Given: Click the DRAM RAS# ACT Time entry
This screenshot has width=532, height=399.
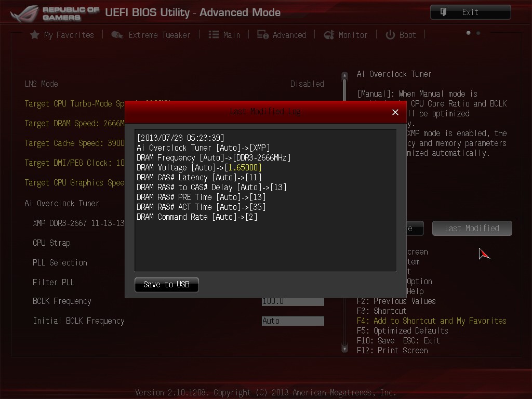Looking at the screenshot, I should 201,207.
